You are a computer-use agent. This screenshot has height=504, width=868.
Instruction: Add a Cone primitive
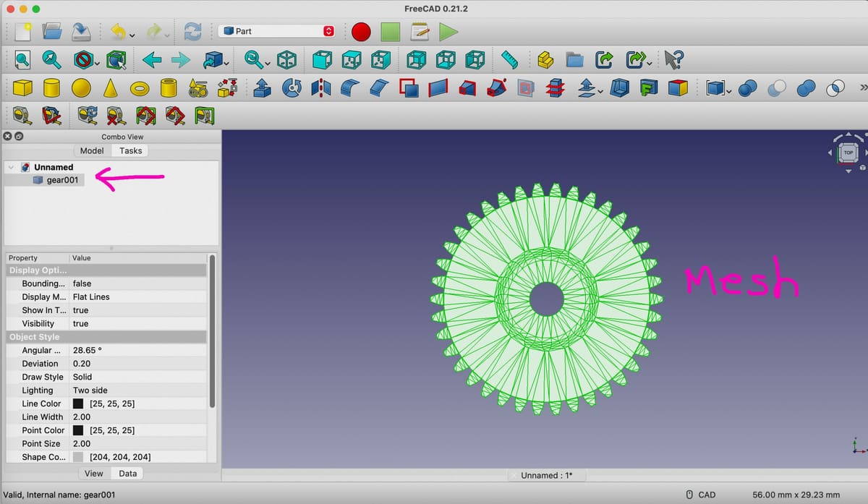pyautogui.click(x=110, y=87)
